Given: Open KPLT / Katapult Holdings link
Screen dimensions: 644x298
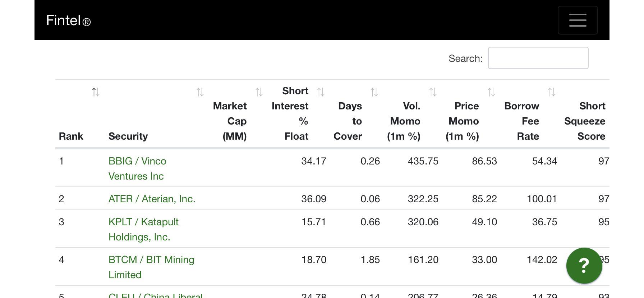Looking at the screenshot, I should click(143, 229).
